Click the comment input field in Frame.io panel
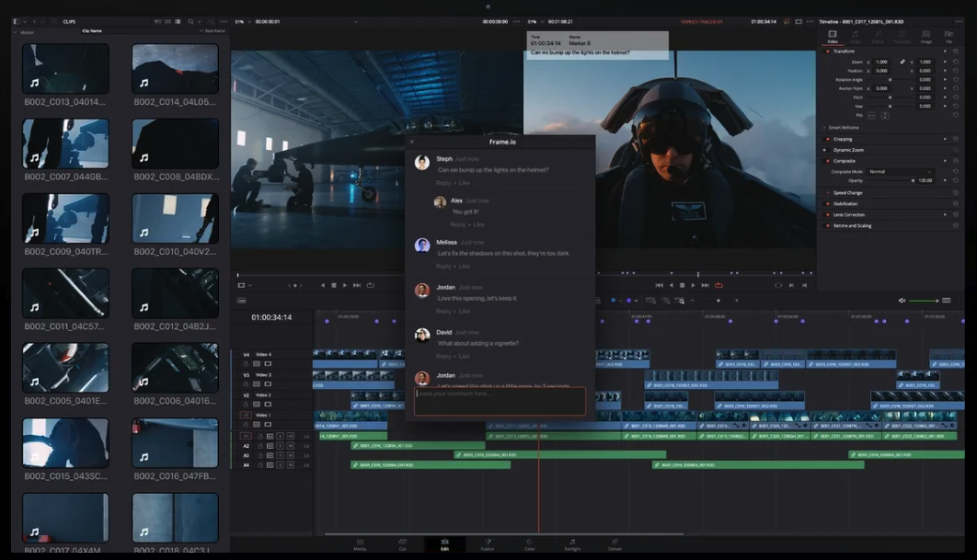 pyautogui.click(x=500, y=401)
